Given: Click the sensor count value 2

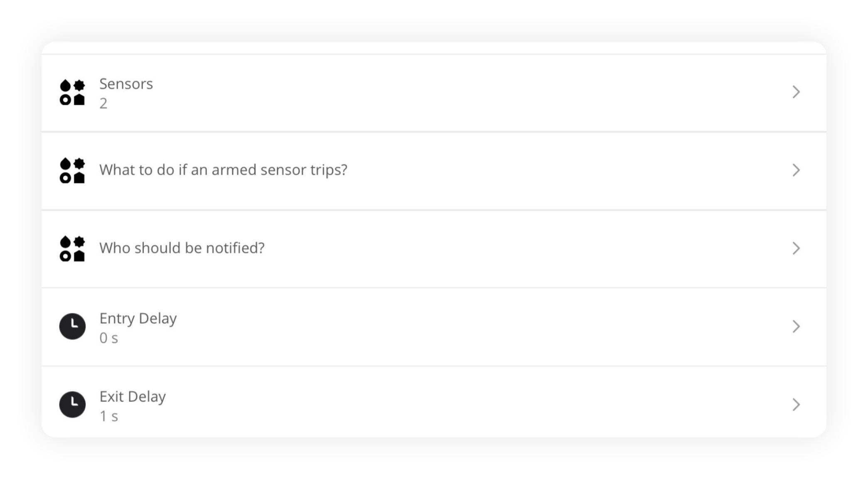Looking at the screenshot, I should [103, 103].
